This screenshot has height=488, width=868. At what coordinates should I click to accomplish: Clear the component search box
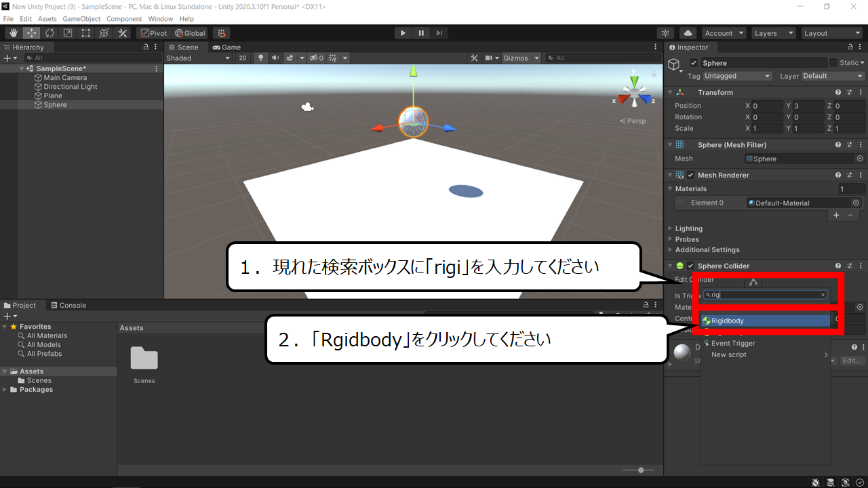[823, 295]
